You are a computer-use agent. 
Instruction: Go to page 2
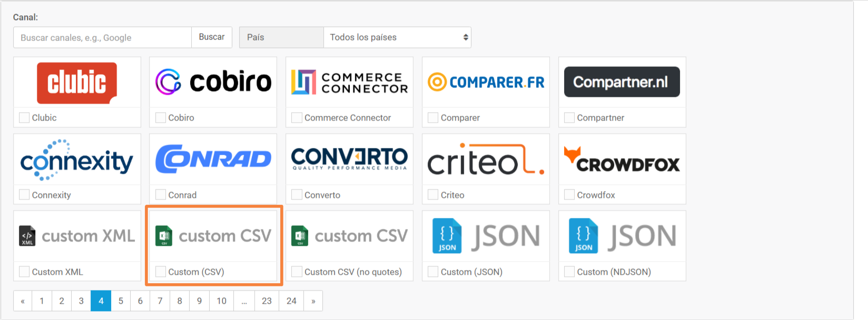pos(62,301)
